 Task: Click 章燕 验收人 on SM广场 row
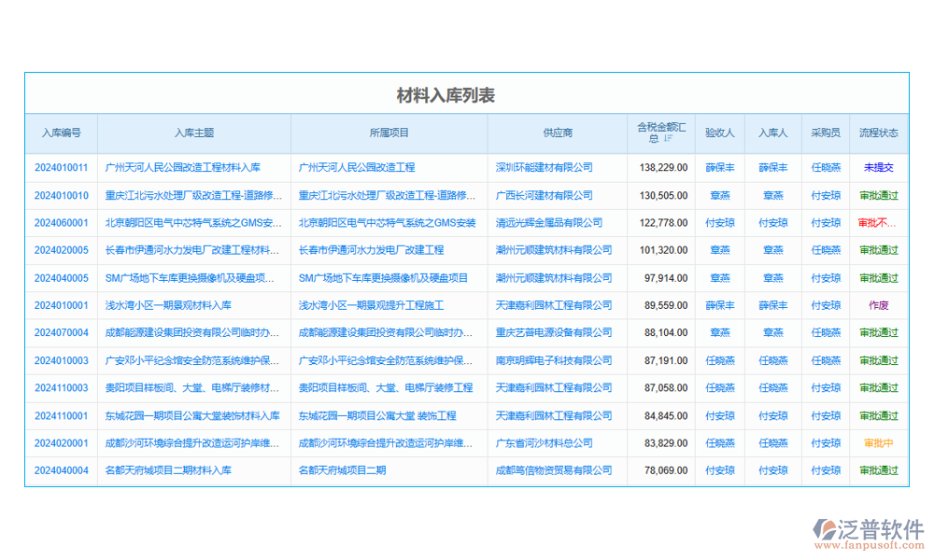pos(720,277)
